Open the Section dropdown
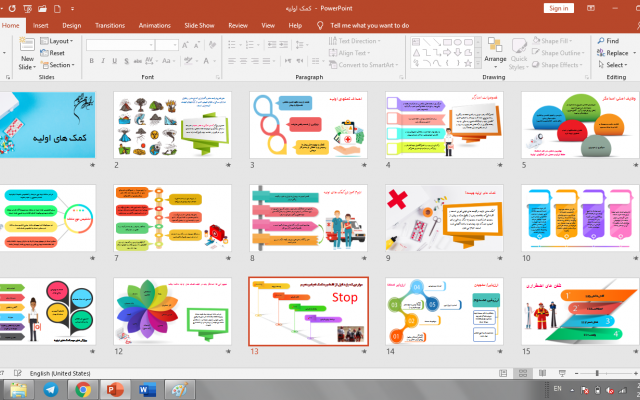The width and height of the screenshot is (640, 400). click(x=57, y=65)
